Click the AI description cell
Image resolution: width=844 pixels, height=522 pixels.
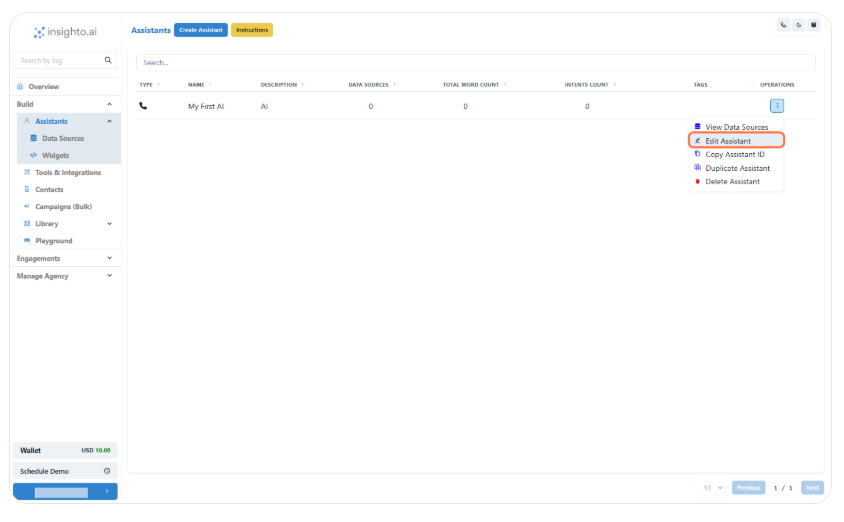click(264, 106)
